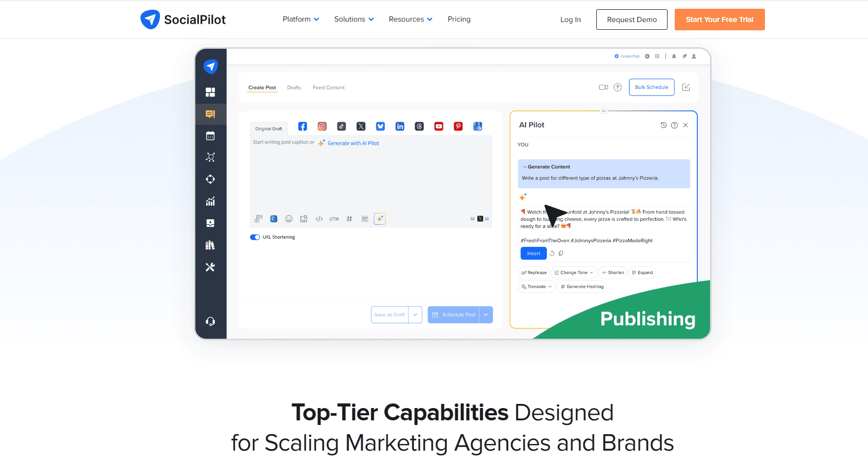This screenshot has height=465, width=868.
Task: Select the Original Draft tab
Action: click(269, 129)
